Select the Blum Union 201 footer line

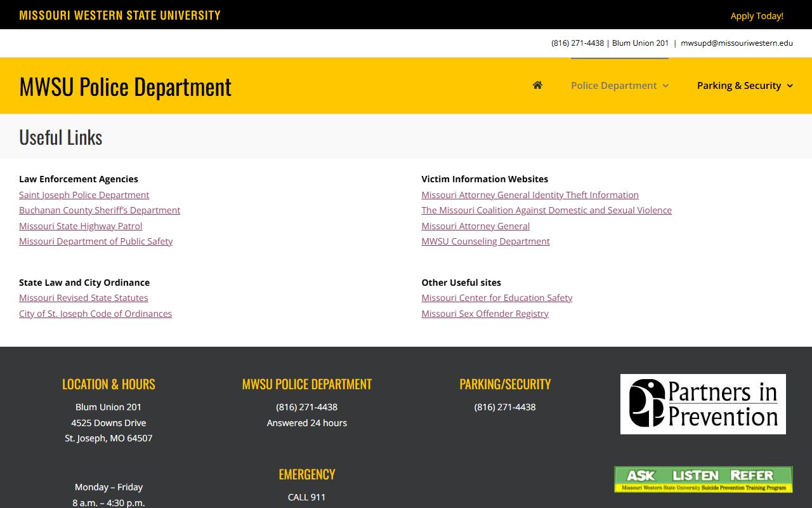(x=108, y=407)
